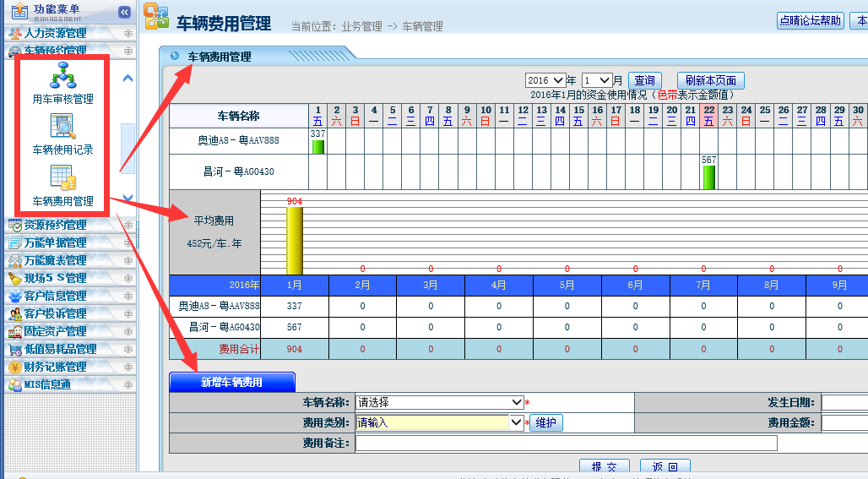Screen dimensions: 868x479
Task: Select the 人力资源管理 menu item
Action: click(56, 33)
